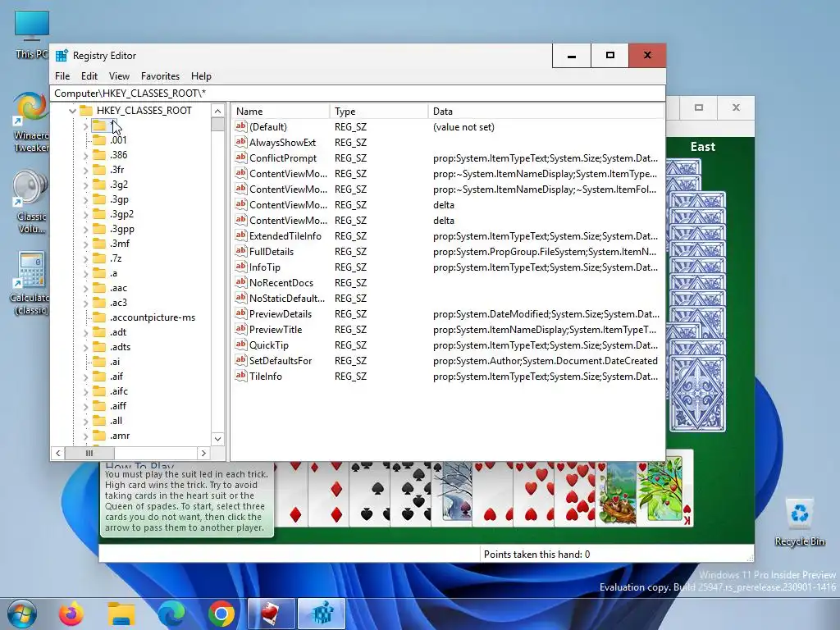Click the AlwaysShowExt value icon
The width and height of the screenshot is (840, 630).
point(241,143)
